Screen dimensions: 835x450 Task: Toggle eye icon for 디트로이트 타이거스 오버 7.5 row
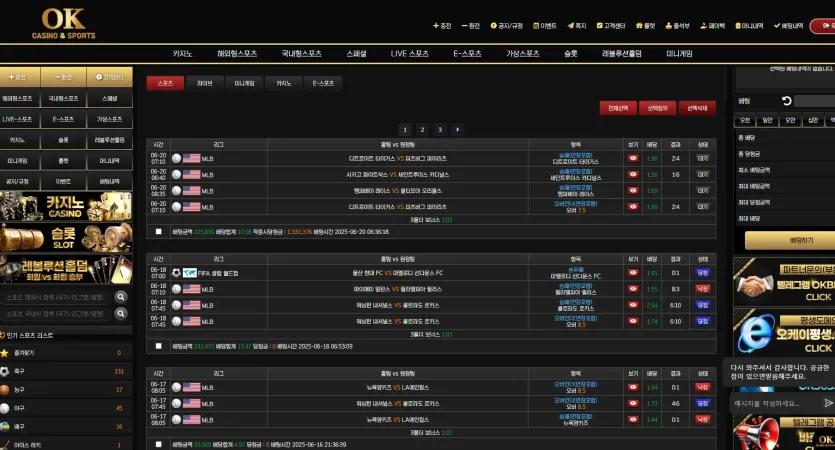click(633, 206)
